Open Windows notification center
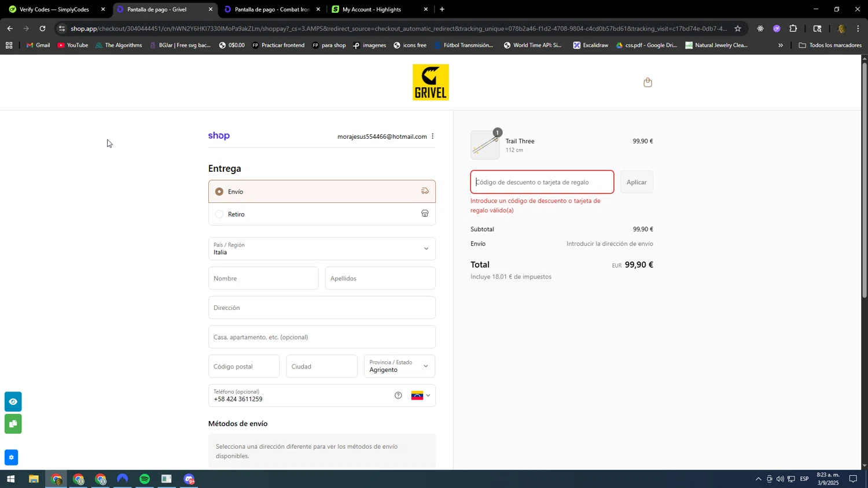 click(853, 479)
